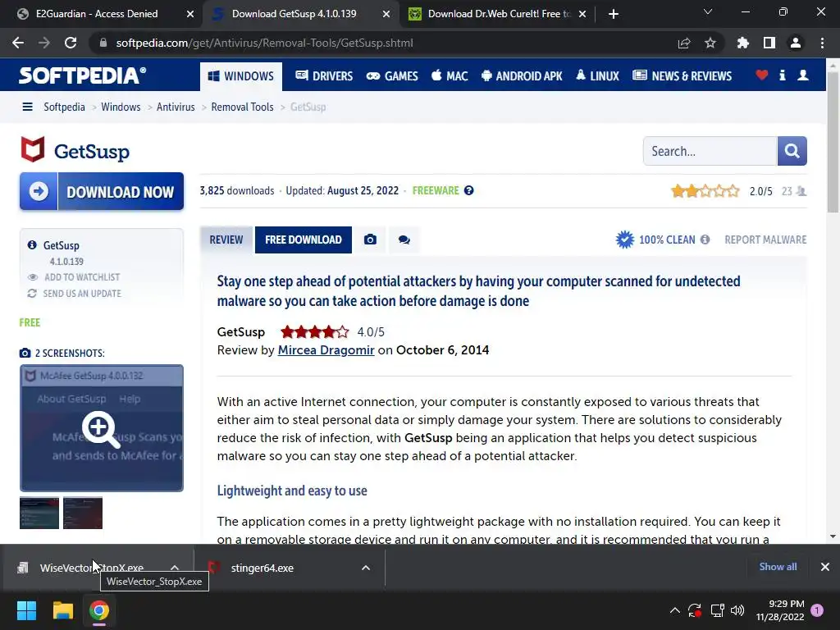Click the info icon next to 100% CLEAN

click(705, 240)
